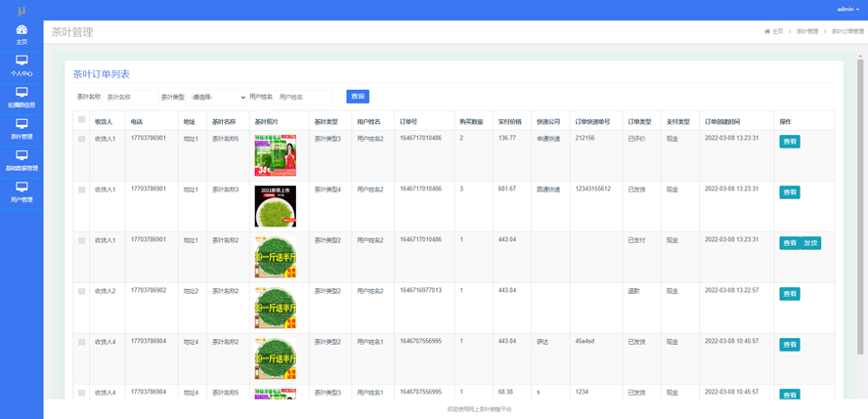Open the 2021新茶上市 tea photo
The width and height of the screenshot is (868, 419).
[x=275, y=206]
